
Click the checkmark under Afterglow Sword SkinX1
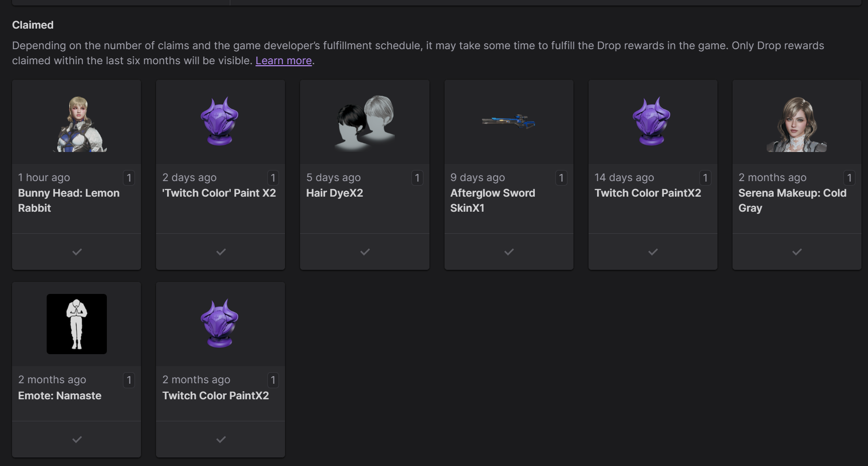pos(509,252)
